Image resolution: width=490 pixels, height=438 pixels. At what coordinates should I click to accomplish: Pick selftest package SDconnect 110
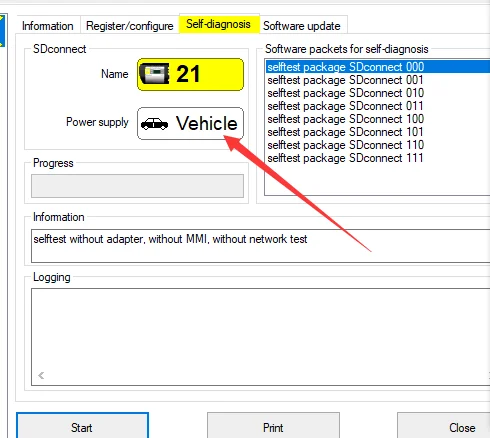coord(378,145)
